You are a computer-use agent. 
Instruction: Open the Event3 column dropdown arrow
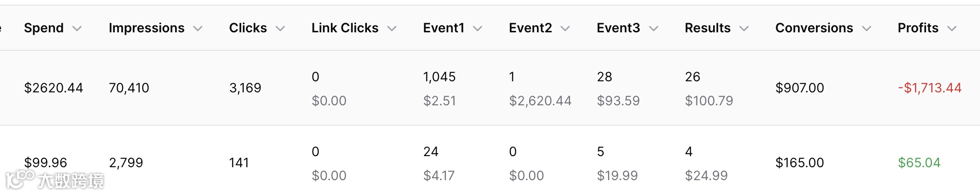[x=653, y=29]
